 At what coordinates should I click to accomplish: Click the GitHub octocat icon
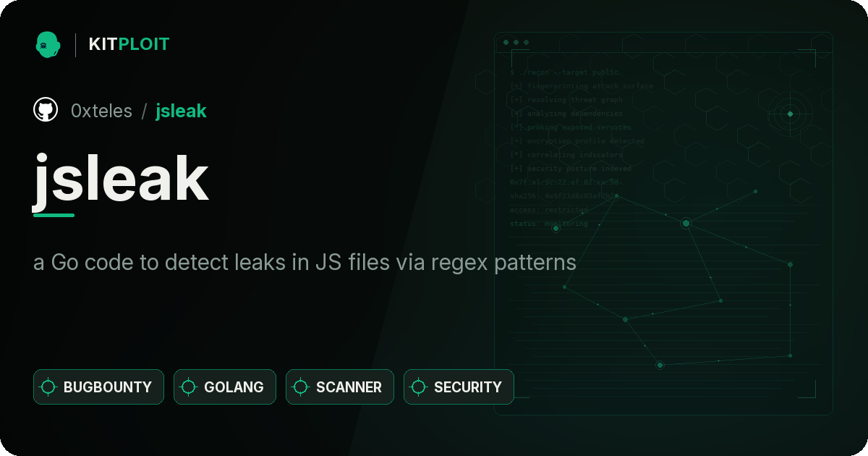(46, 110)
